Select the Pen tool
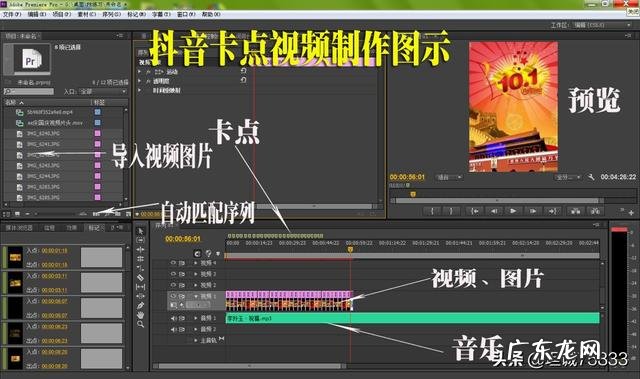 140,306
